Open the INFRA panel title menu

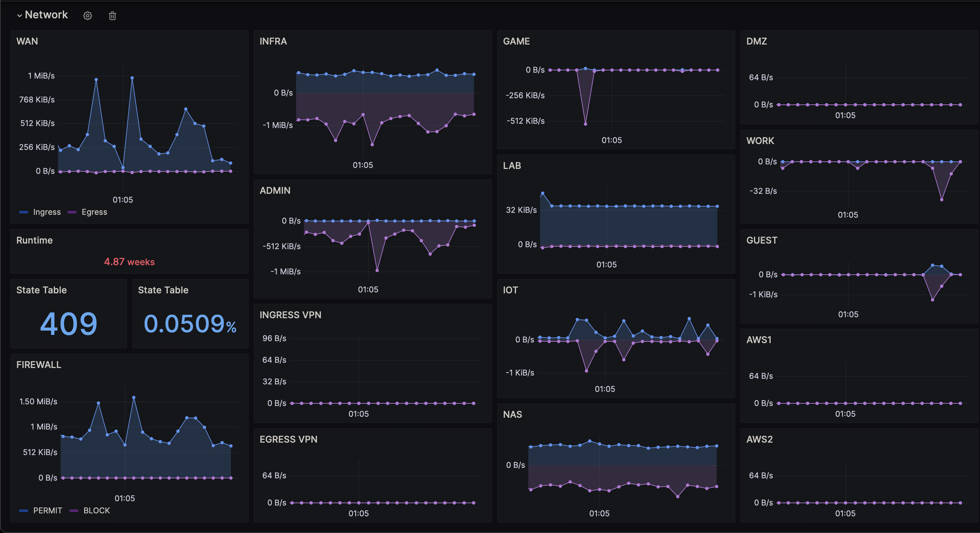click(x=273, y=41)
